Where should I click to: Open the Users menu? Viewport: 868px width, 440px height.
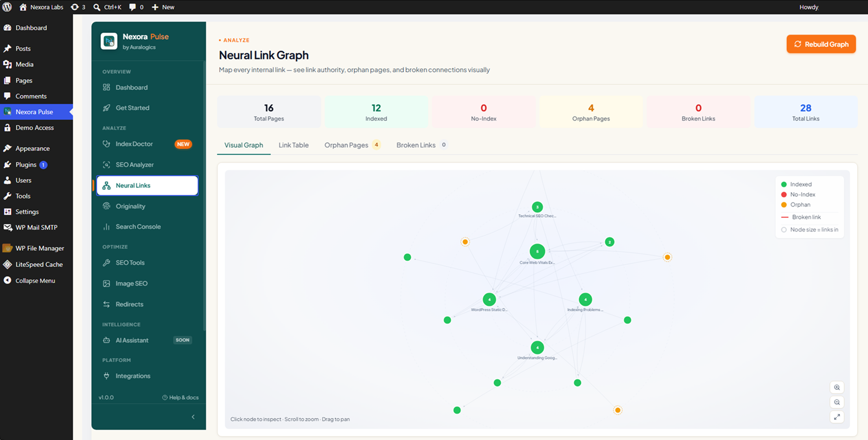pos(36,180)
